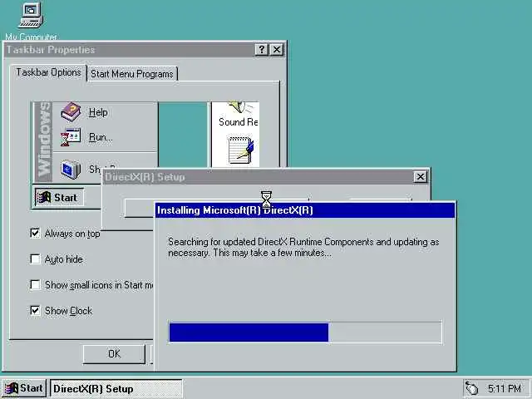The image size is (532, 399).
Task: Click the Start button in preview image
Action: 58,198
